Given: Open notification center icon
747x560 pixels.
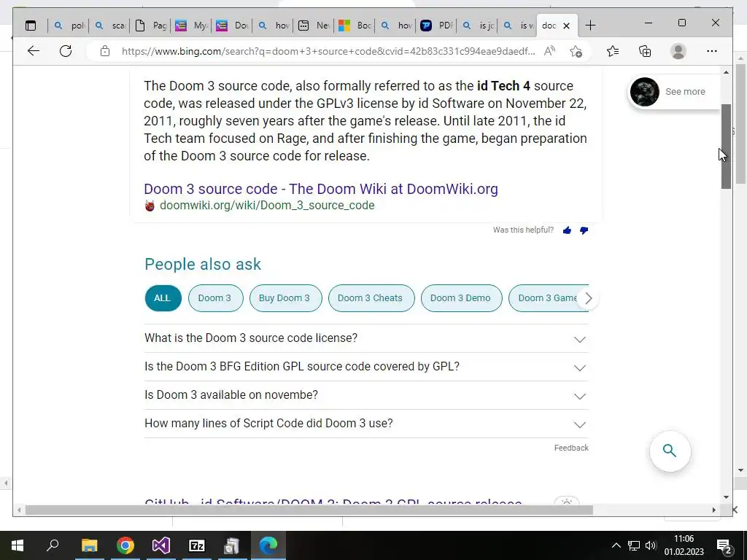Looking at the screenshot, I should pyautogui.click(x=724, y=546).
